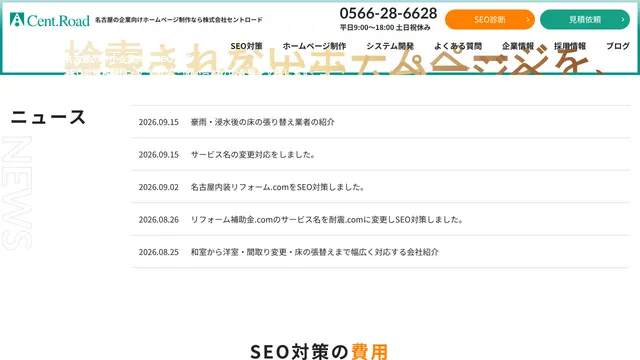Open the SEO対策 menu item
This screenshot has height=360, width=640.
click(246, 46)
